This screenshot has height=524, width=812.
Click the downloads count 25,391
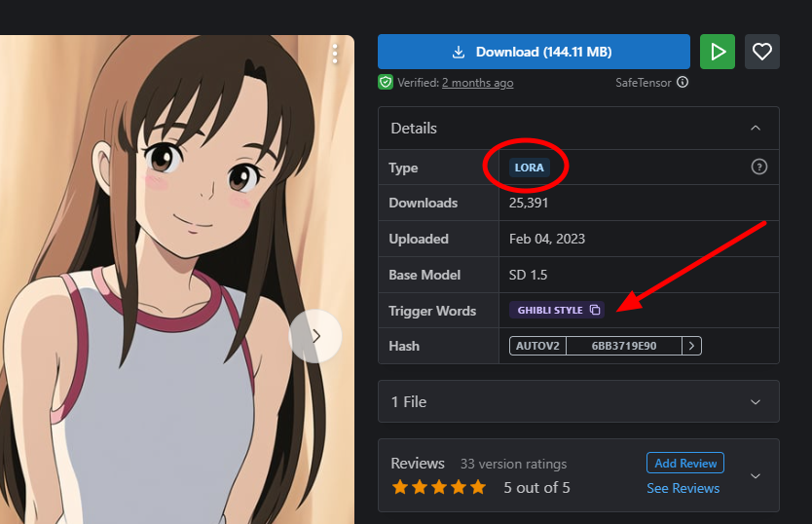[x=529, y=203]
